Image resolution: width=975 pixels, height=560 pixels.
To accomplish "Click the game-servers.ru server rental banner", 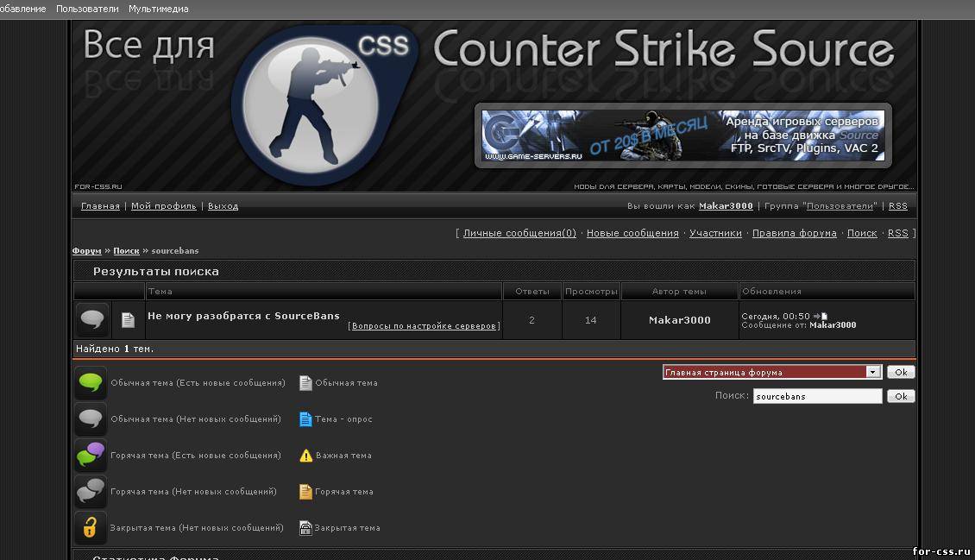I will click(x=682, y=135).
